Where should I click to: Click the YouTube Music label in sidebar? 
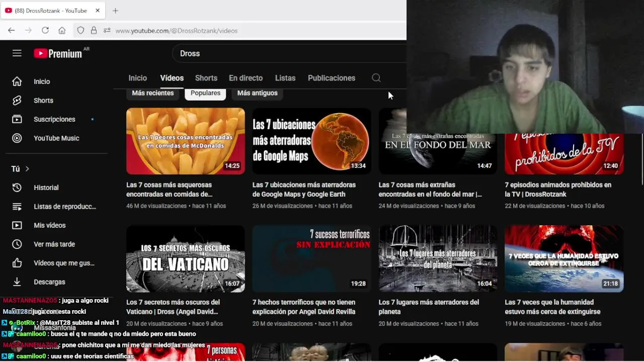(56, 138)
